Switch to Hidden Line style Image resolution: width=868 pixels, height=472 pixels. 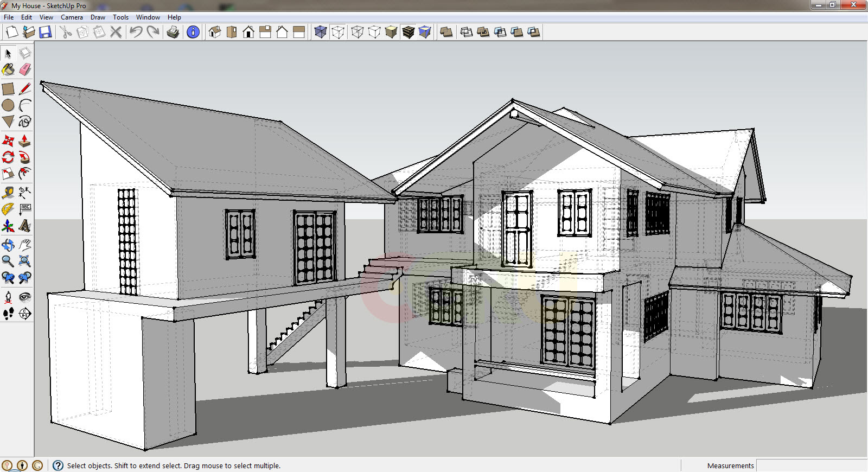pyautogui.click(x=374, y=32)
